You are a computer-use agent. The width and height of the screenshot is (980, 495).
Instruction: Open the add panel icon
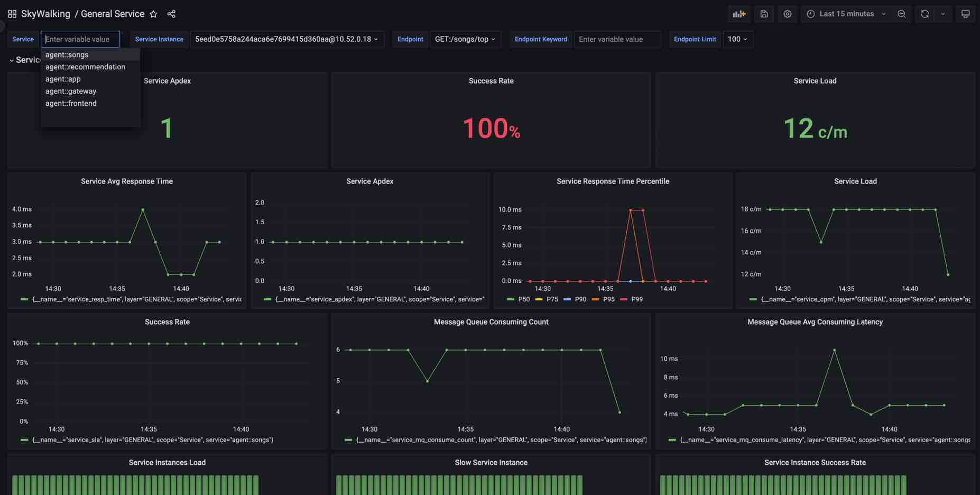coord(738,14)
